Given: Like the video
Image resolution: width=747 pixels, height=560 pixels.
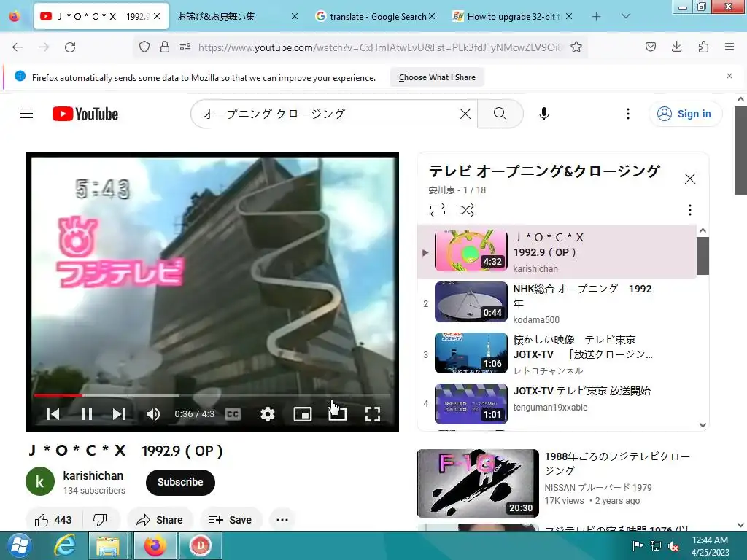Looking at the screenshot, I should point(53,520).
